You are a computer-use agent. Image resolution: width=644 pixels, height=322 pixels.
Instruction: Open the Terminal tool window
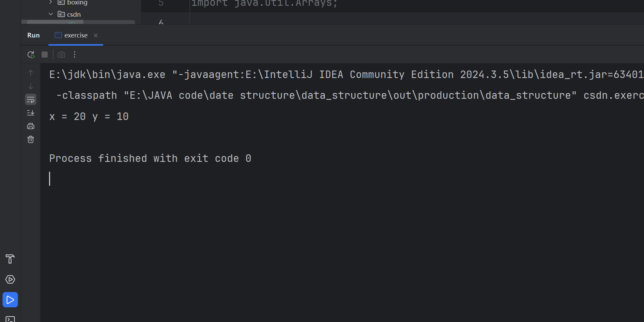(x=10, y=319)
